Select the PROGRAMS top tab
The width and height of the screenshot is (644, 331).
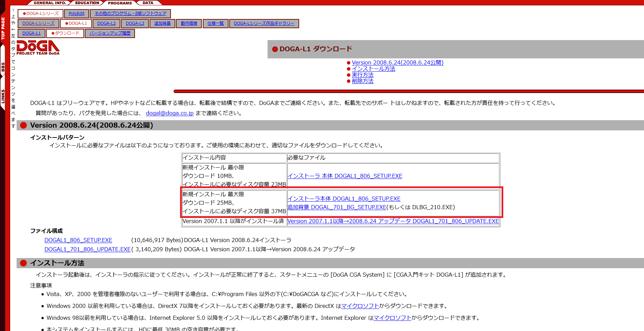120,3
